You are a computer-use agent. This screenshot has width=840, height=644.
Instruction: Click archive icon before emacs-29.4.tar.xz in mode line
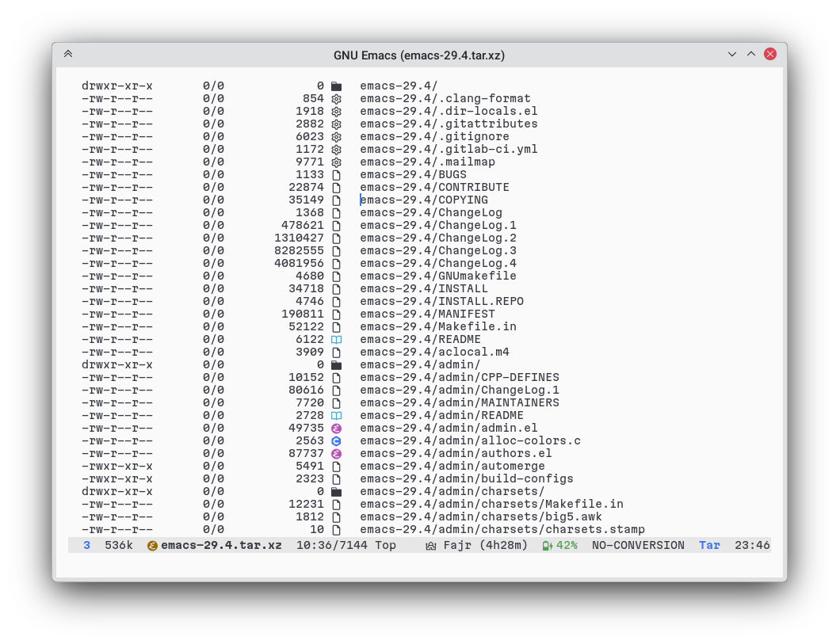pos(152,546)
